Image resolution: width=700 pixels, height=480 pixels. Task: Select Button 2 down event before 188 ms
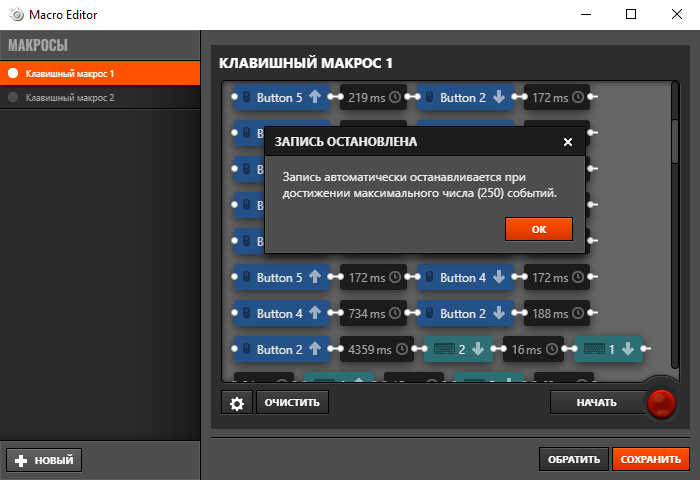pyautogui.click(x=465, y=313)
